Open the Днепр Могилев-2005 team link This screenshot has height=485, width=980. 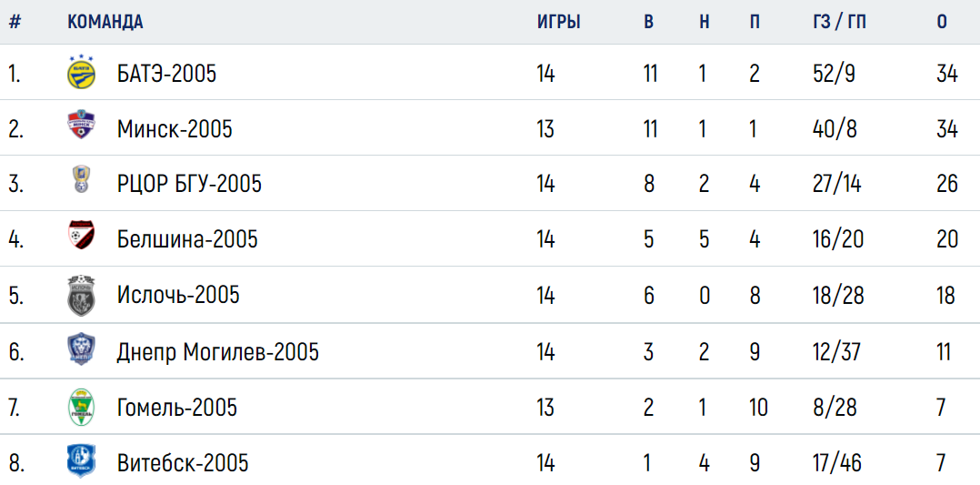(x=218, y=352)
